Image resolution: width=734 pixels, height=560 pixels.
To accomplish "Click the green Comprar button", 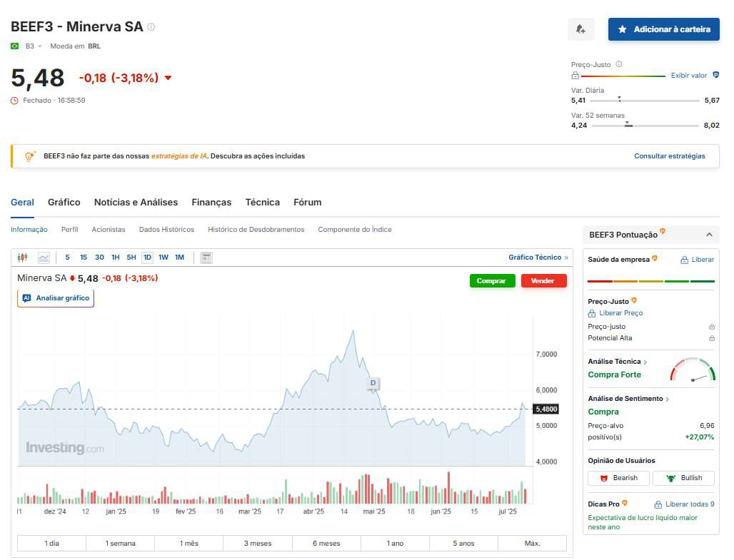I will pyautogui.click(x=493, y=280).
